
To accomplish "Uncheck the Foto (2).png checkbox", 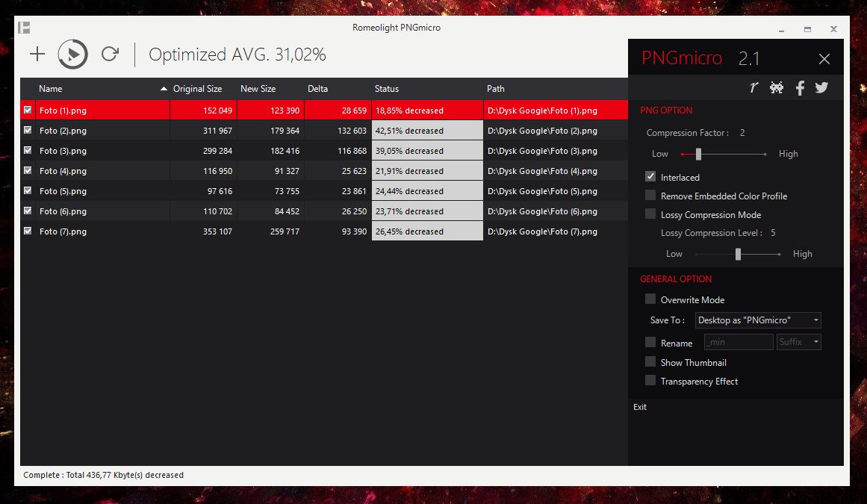I will (28, 130).
